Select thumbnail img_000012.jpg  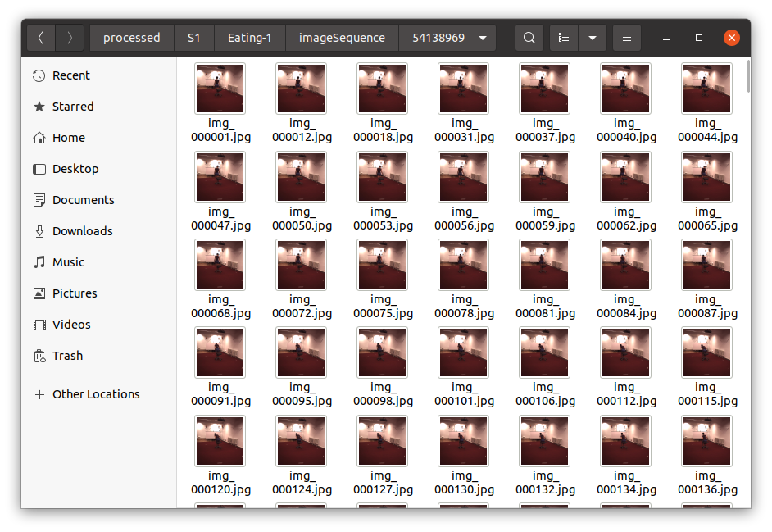tap(302, 89)
